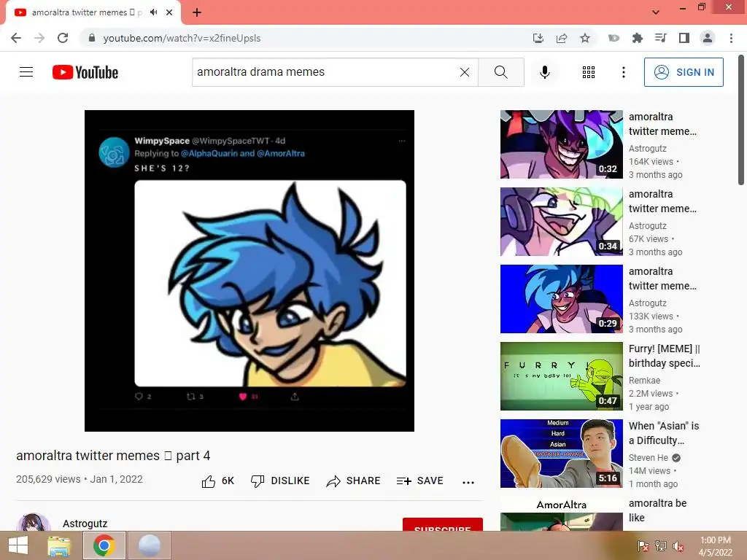The height and width of the screenshot is (560, 747).
Task: Bookmark this page with star
Action: (x=585, y=38)
